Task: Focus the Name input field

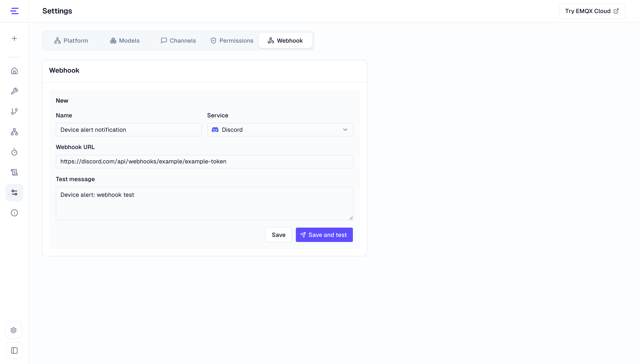Action: pyautogui.click(x=129, y=130)
